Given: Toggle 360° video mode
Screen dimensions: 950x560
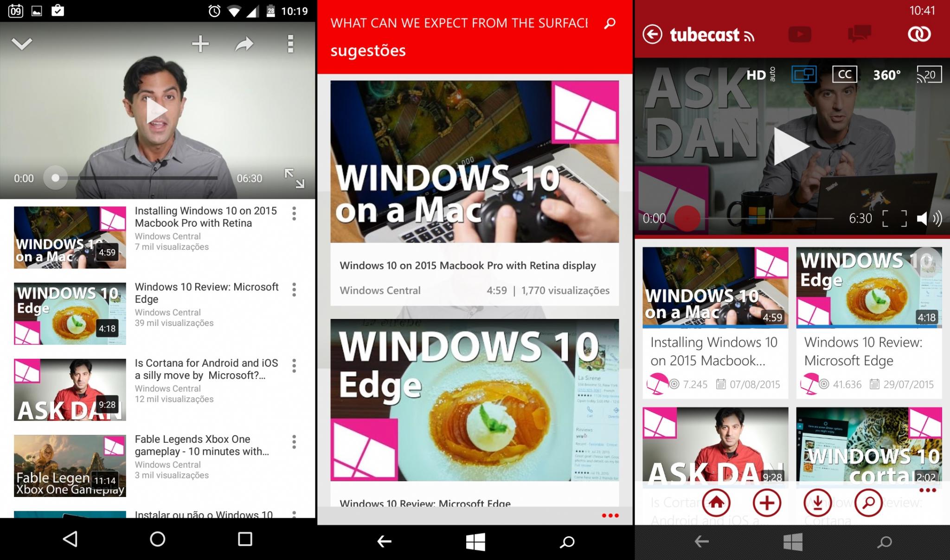Looking at the screenshot, I should click(x=887, y=75).
